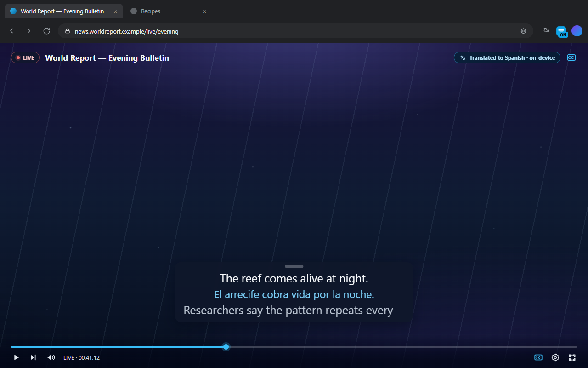Toggle the CC button beside the translation badge

[x=571, y=57]
